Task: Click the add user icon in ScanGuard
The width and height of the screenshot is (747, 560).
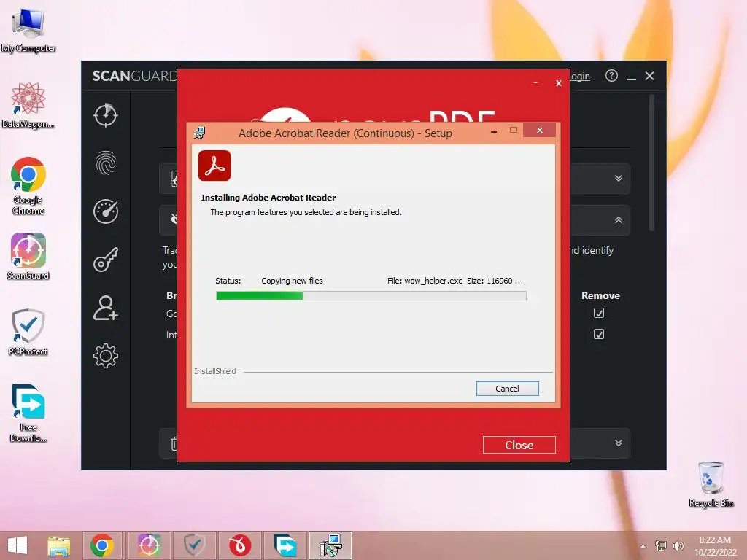Action: 105,308
